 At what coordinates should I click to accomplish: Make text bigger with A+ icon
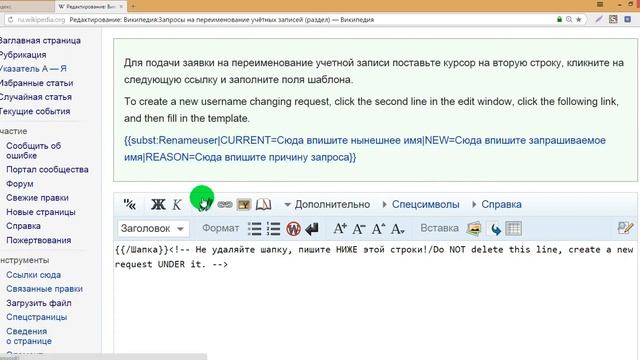tap(340, 229)
